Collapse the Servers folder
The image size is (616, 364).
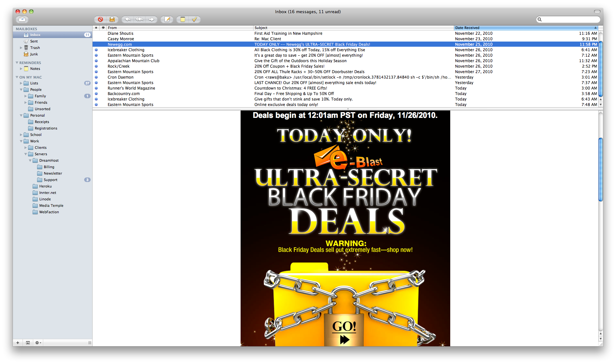(25, 154)
